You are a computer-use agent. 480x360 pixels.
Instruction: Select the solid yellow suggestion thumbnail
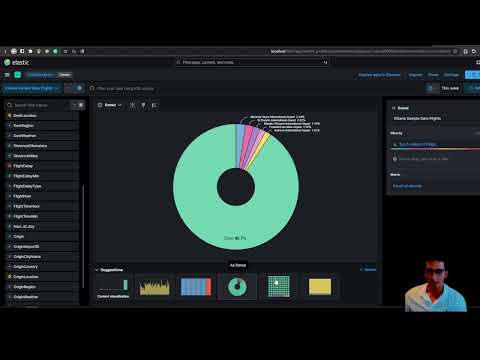(320, 287)
